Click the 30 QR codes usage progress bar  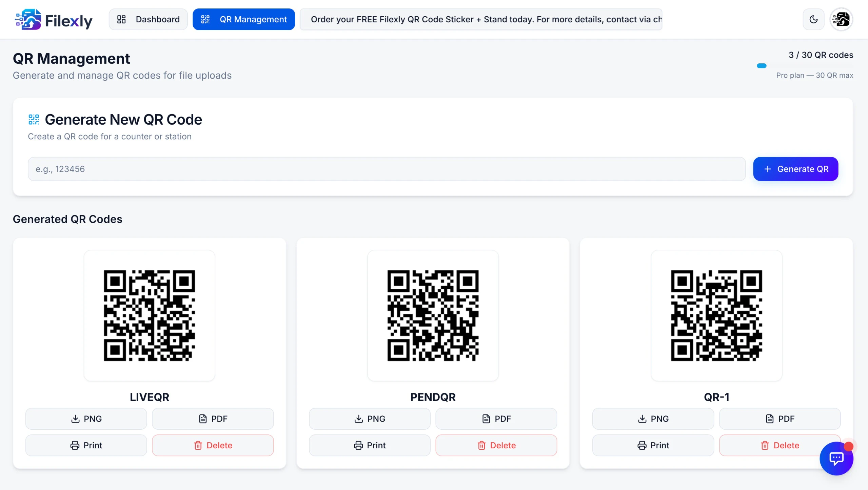[805, 66]
